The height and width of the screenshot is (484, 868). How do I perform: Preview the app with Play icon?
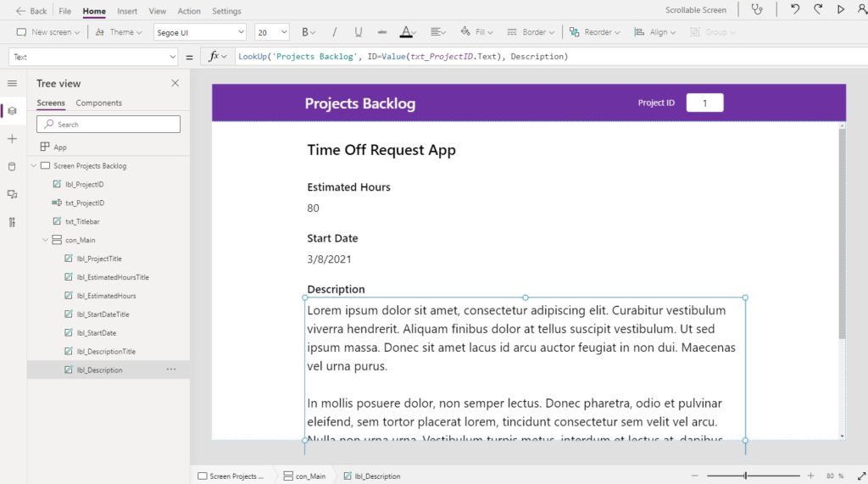(x=840, y=9)
